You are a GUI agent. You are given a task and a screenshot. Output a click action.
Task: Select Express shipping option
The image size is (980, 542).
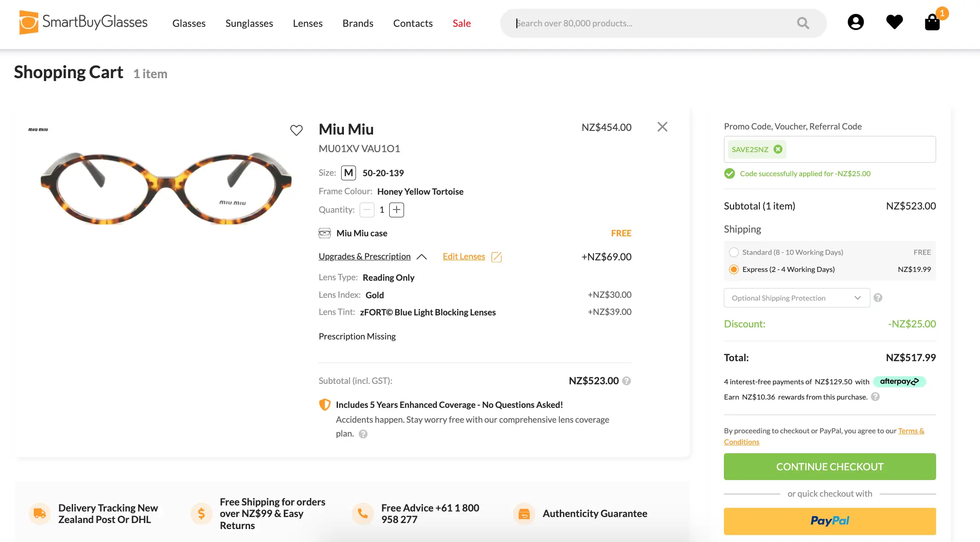click(734, 270)
